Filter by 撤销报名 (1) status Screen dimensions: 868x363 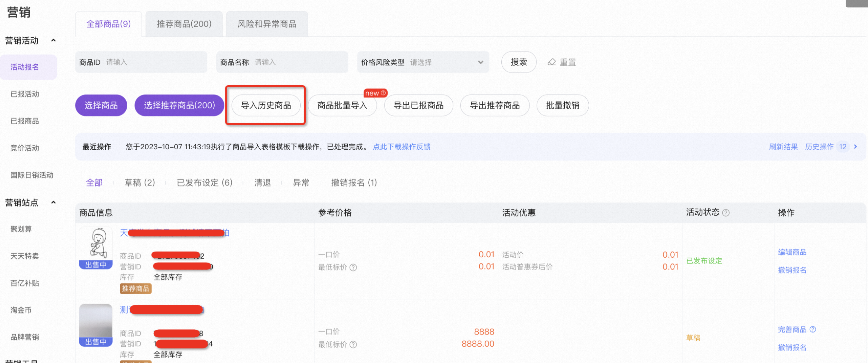(x=354, y=183)
